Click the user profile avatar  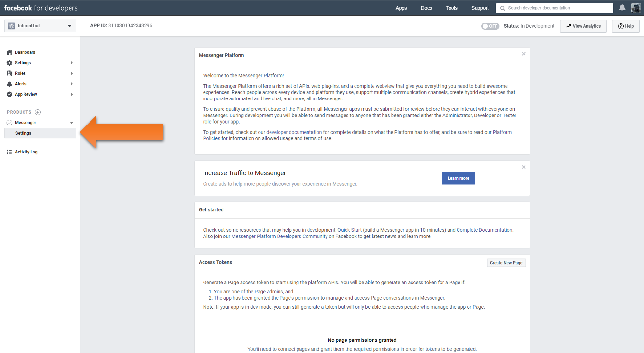pyautogui.click(x=636, y=8)
